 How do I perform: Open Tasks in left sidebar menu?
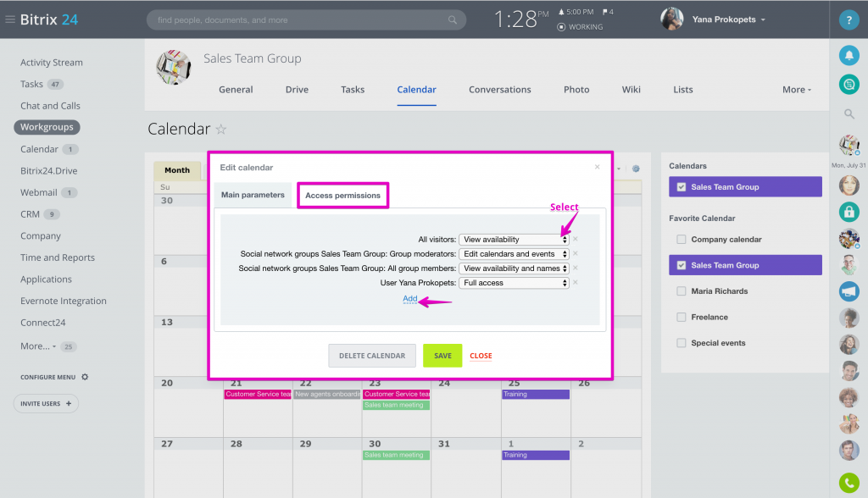[x=31, y=84]
